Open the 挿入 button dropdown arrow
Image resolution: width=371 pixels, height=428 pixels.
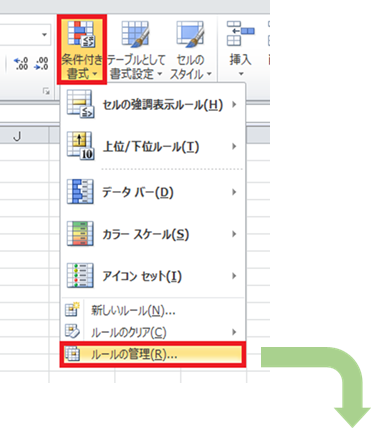[241, 74]
